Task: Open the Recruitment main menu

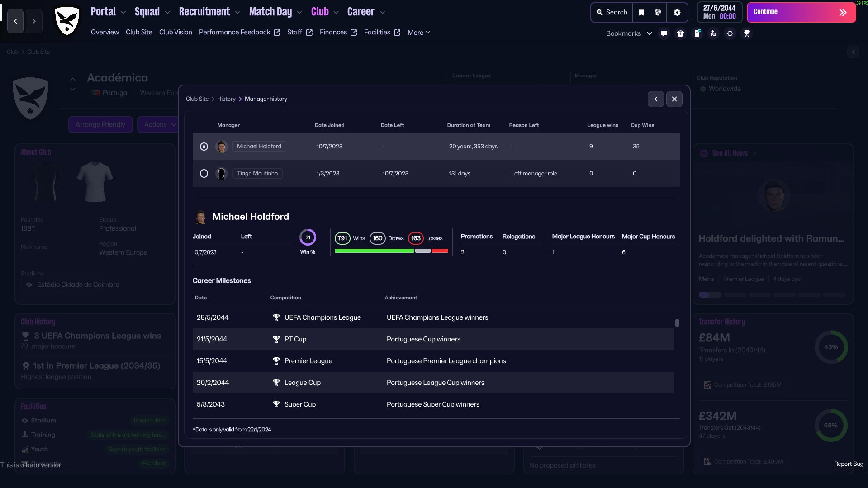Action: pos(204,12)
